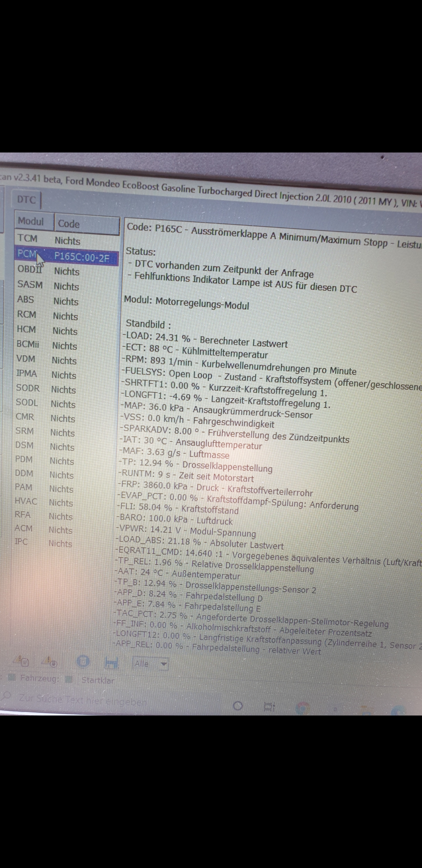422x868 pixels.
Task: Sort by the Code column header
Action: pos(69,224)
